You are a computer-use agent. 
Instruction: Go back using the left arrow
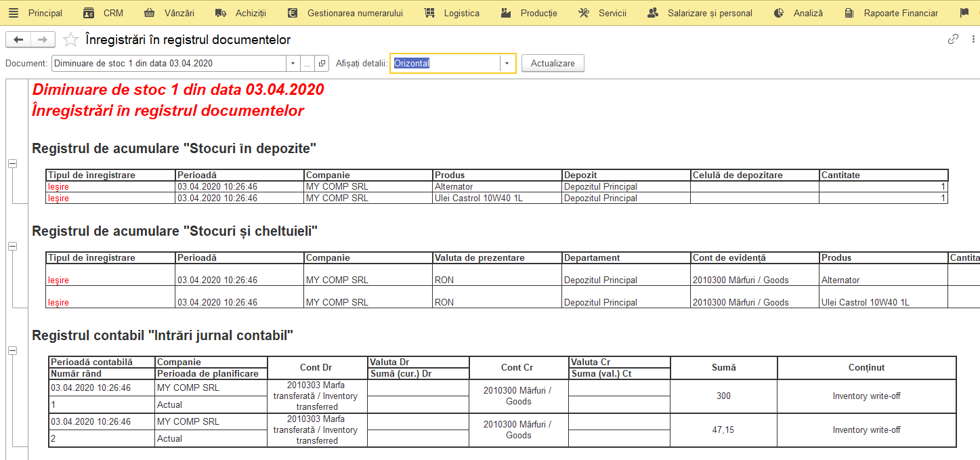tap(18, 40)
